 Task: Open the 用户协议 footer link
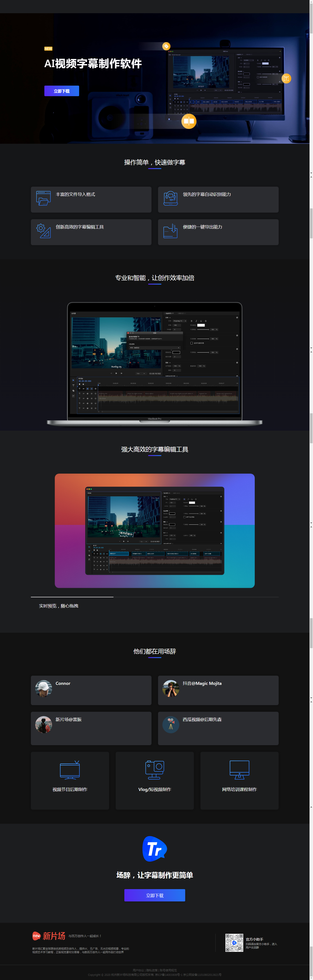[138, 970]
